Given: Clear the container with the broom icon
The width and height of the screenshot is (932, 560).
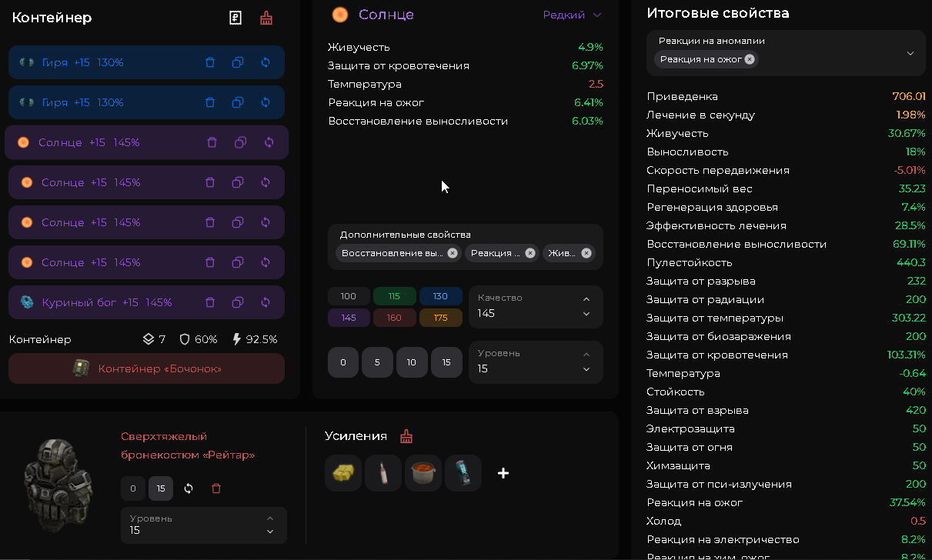Looking at the screenshot, I should tap(266, 18).
